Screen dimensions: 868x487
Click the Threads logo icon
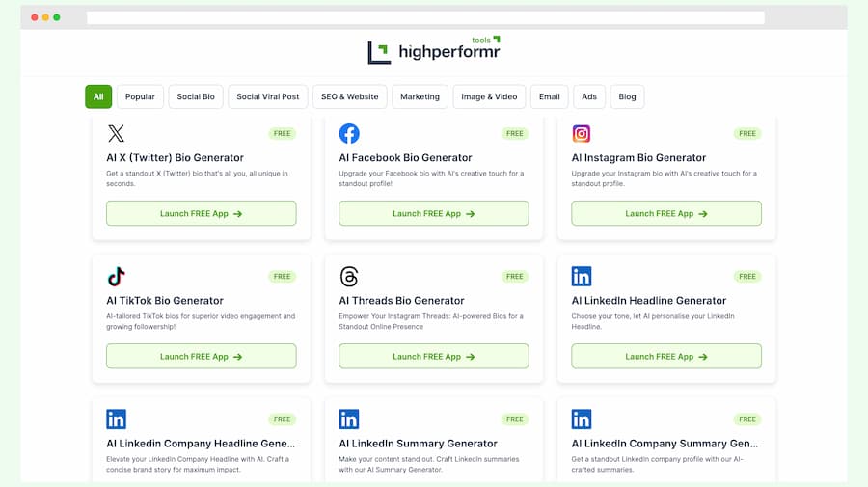(x=349, y=276)
